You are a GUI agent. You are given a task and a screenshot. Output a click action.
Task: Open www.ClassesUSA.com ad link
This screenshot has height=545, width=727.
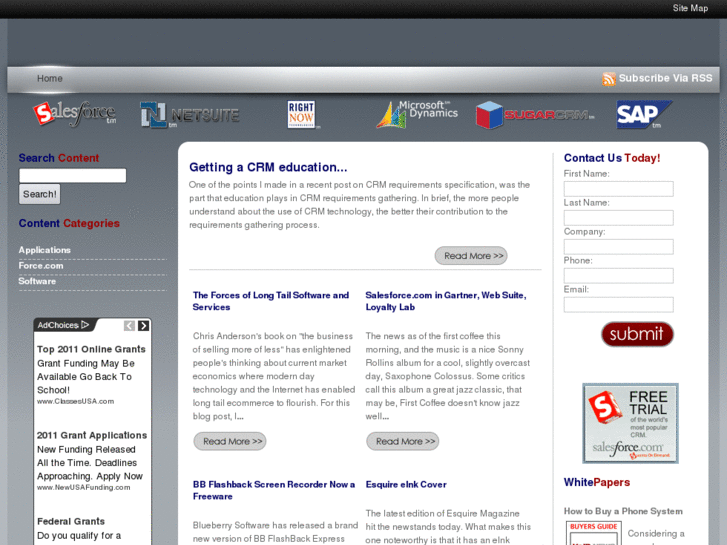point(76,401)
